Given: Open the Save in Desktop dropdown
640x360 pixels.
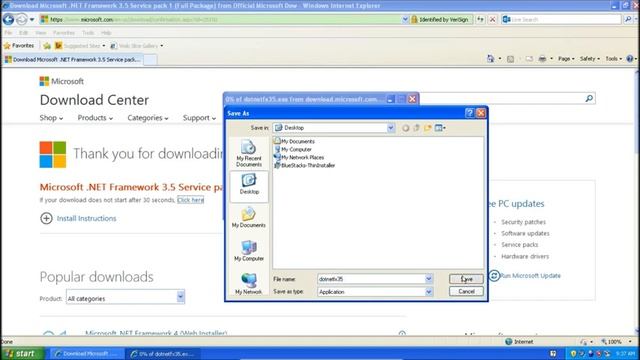Looking at the screenshot, I should [391, 128].
